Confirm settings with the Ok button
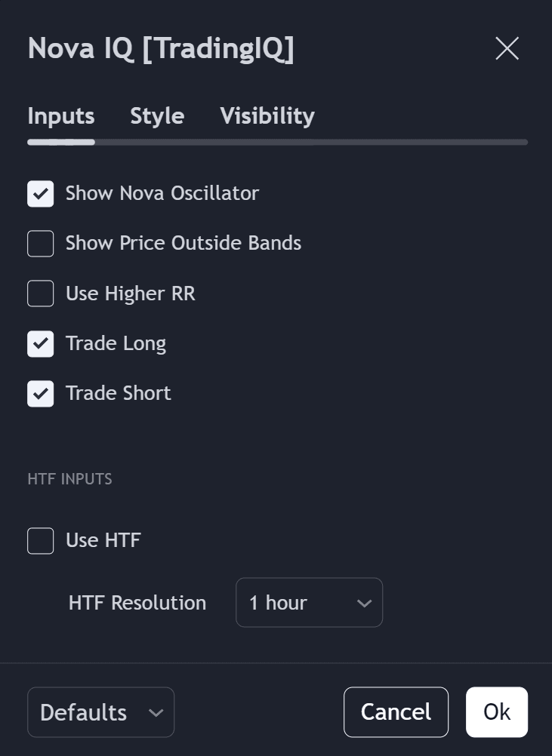 pos(497,711)
